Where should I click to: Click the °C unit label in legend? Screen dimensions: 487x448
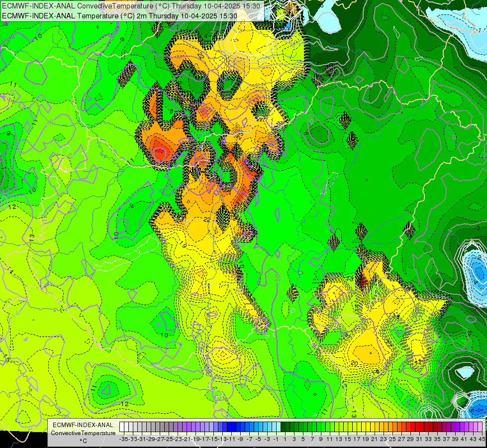click(x=83, y=441)
